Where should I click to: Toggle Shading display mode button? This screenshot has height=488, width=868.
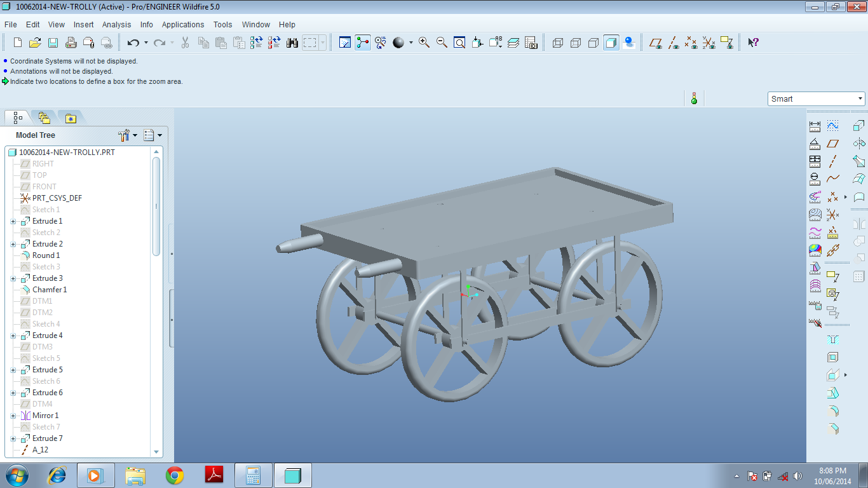click(611, 43)
